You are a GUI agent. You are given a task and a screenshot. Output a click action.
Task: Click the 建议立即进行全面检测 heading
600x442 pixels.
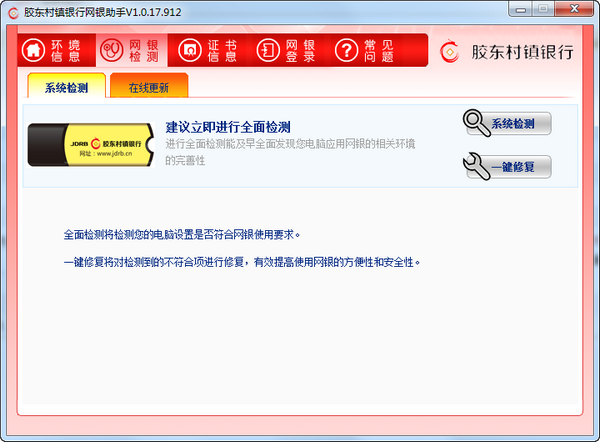point(227,127)
